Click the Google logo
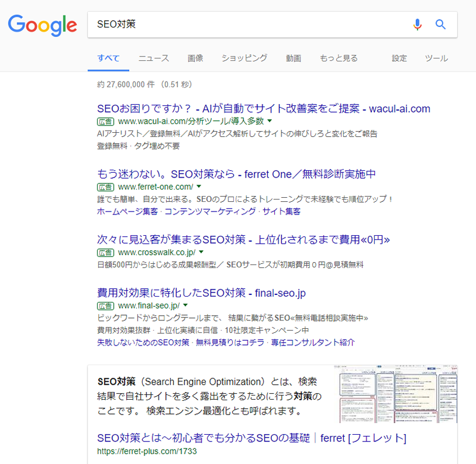 42,26
